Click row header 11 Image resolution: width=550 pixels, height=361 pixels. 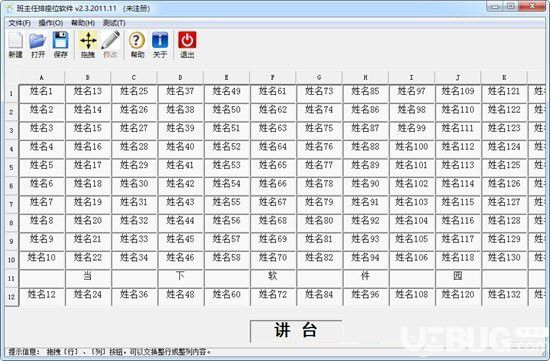tap(12, 279)
